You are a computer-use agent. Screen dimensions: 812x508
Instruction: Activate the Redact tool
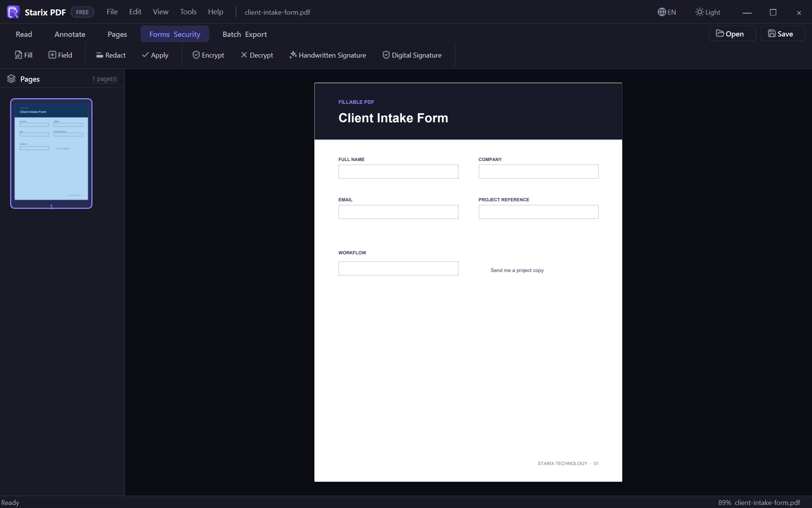(x=111, y=55)
